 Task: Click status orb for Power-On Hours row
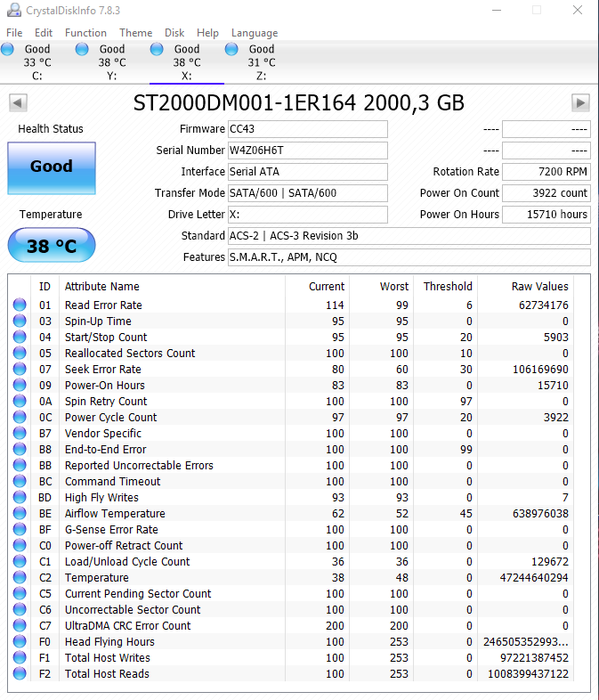pyautogui.click(x=20, y=385)
